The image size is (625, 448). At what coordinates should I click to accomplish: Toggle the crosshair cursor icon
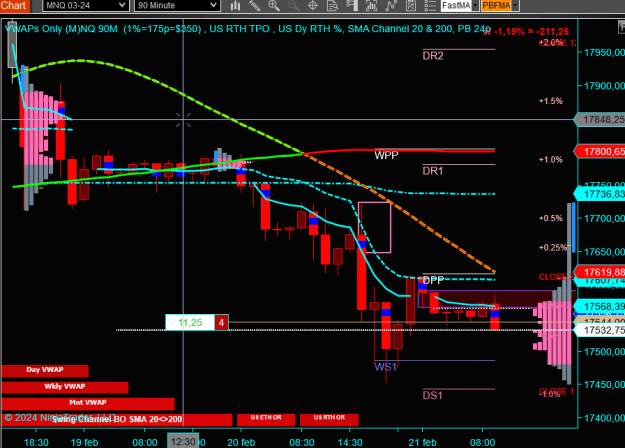coord(313,5)
